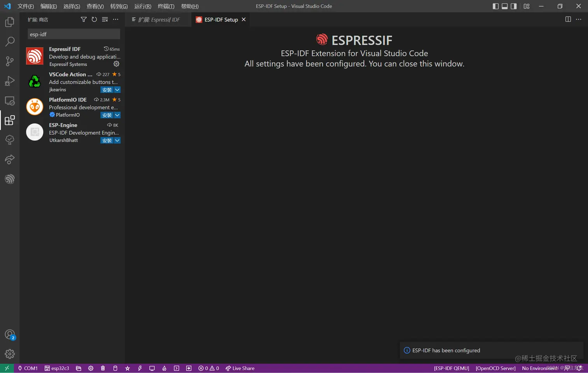Execute custom task arrow icon
Image resolution: width=588 pixels, height=373 pixels.
point(189,368)
